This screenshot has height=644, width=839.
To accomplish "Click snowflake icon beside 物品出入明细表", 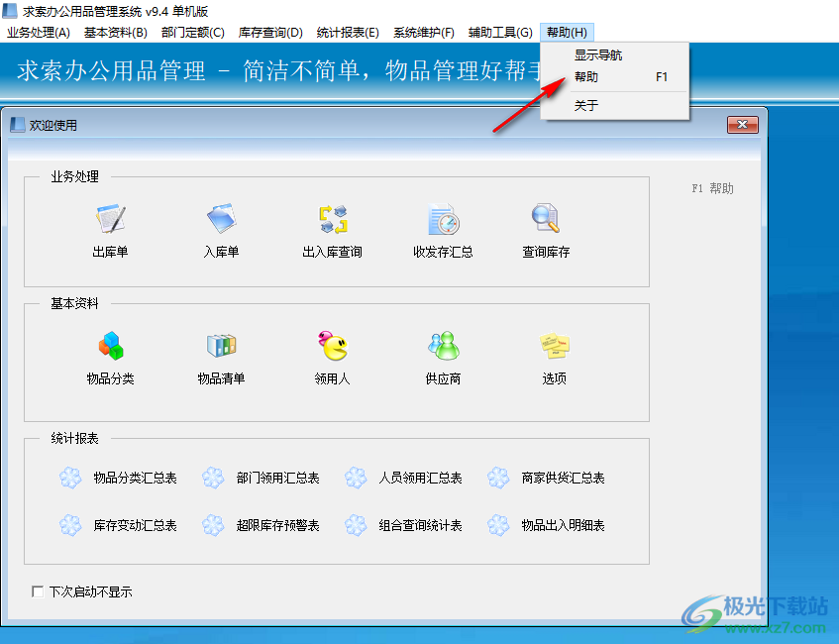I will (498, 525).
